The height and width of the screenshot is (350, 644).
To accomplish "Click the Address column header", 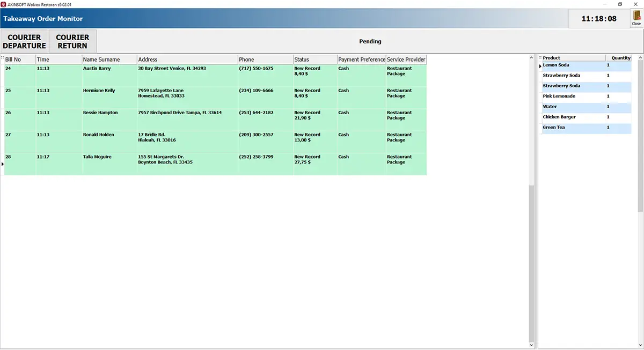I will [187, 59].
